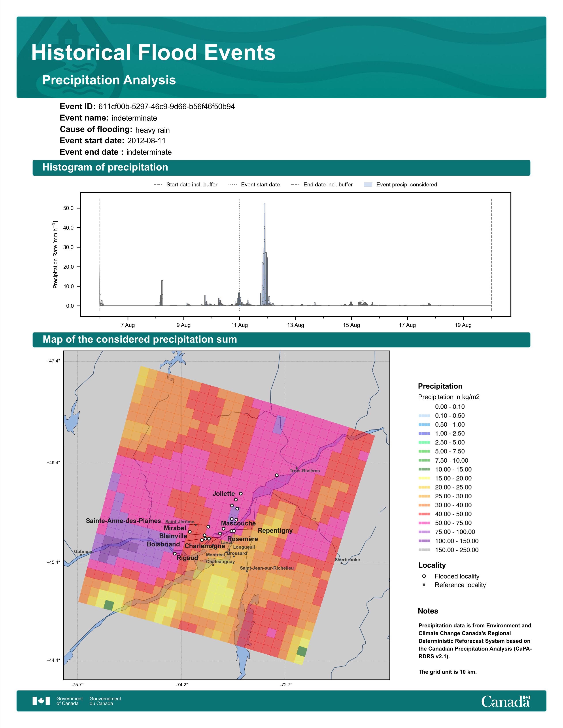Click the 10.00 - 15.00 precipitation swatch

click(x=424, y=469)
